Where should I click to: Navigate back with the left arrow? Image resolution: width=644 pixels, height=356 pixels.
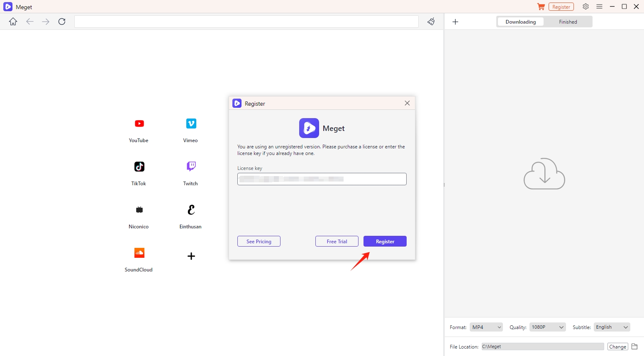(30, 22)
